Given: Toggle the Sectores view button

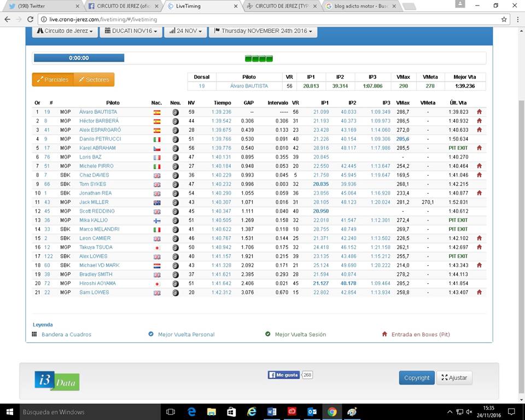Looking at the screenshot, I should [94, 80].
